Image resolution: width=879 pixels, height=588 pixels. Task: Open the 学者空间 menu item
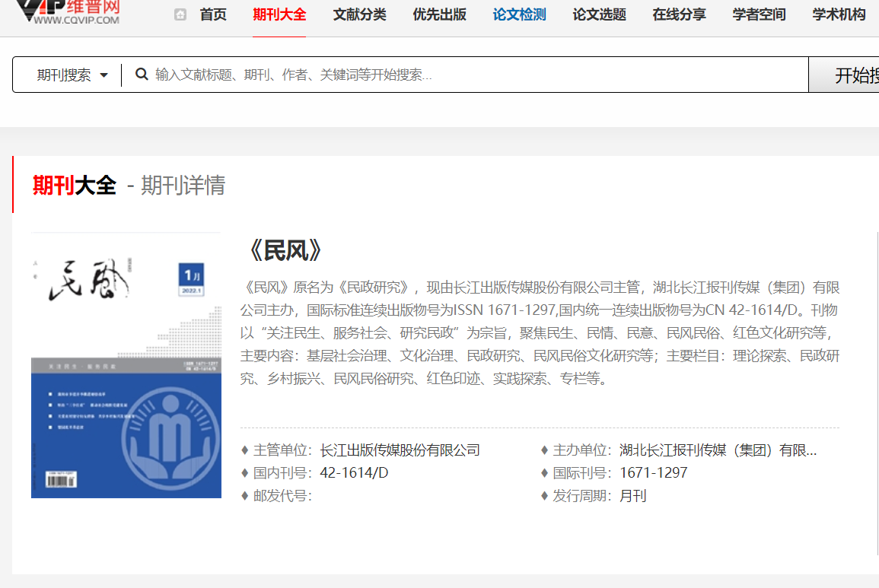pyautogui.click(x=759, y=14)
